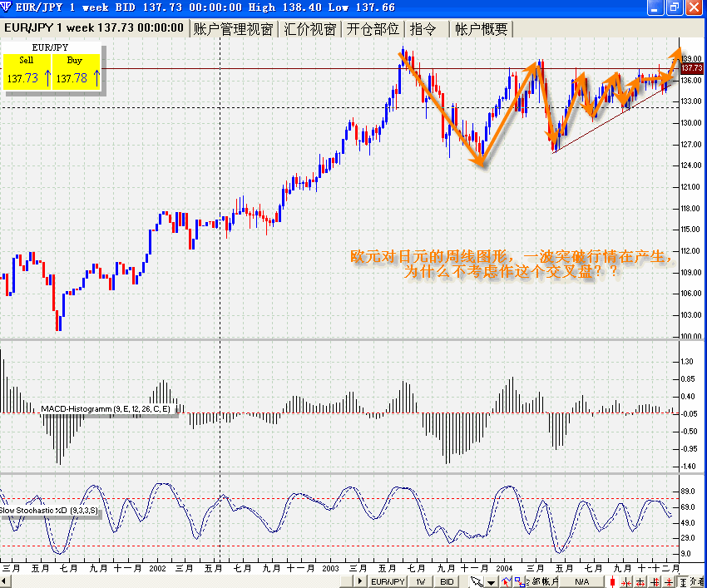Viewport: 707px width, 588px height.
Task: Click the 1W timeframe button
Action: (420, 581)
